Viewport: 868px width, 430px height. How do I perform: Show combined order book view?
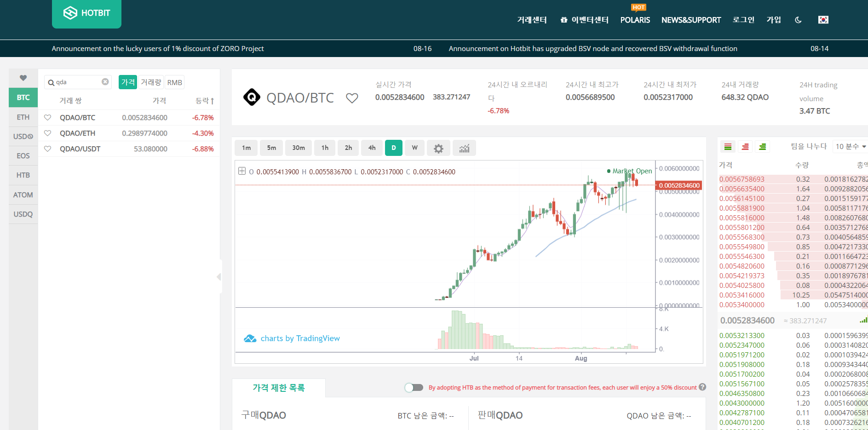(x=728, y=147)
